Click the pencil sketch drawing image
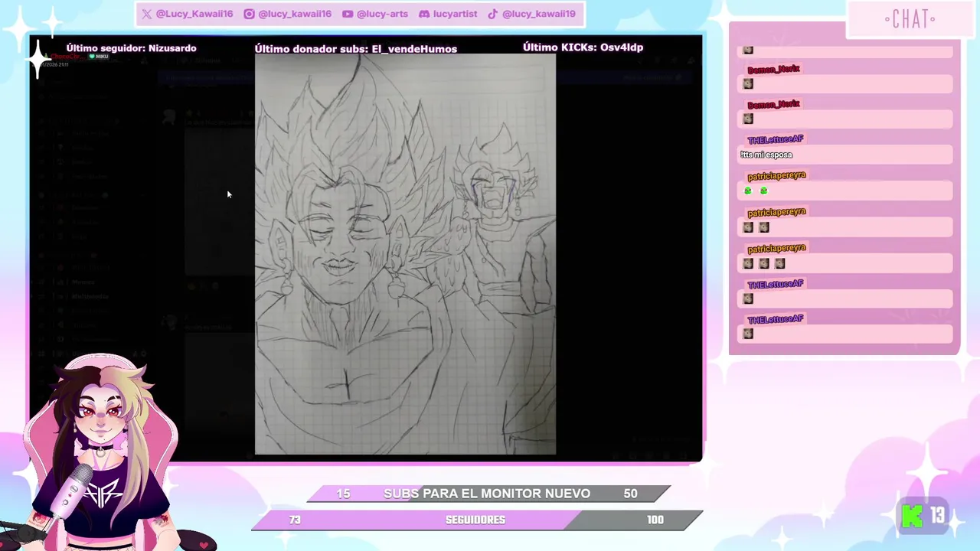980x551 pixels. click(x=405, y=255)
